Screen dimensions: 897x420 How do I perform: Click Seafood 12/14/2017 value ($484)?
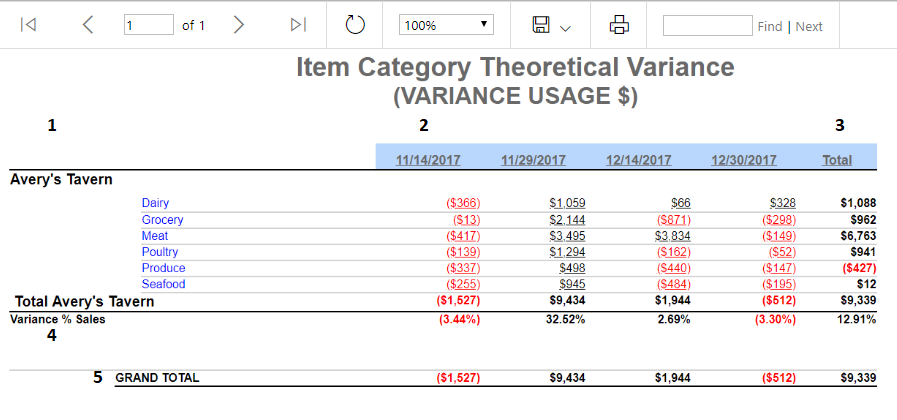coord(674,284)
